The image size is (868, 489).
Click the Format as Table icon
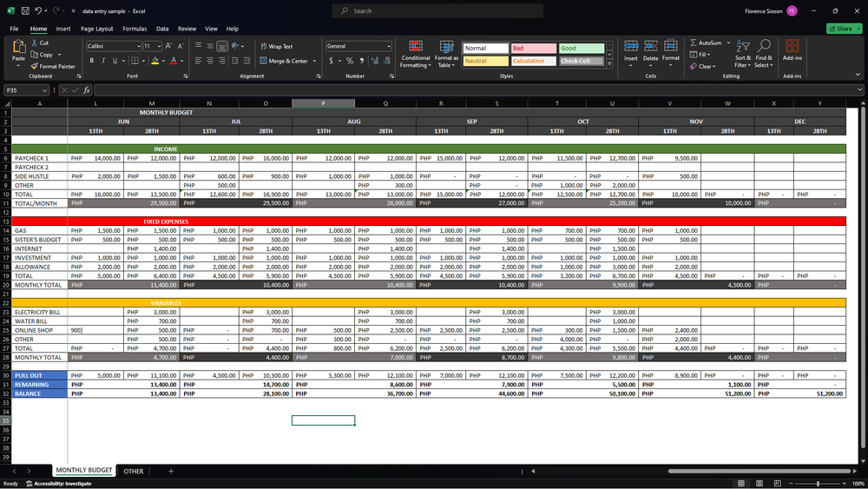(446, 47)
